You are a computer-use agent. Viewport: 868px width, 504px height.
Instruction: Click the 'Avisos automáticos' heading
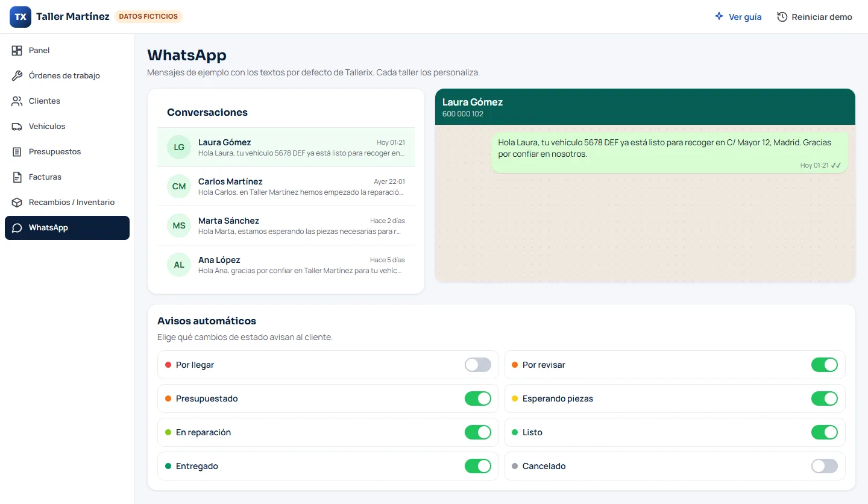coord(207,321)
